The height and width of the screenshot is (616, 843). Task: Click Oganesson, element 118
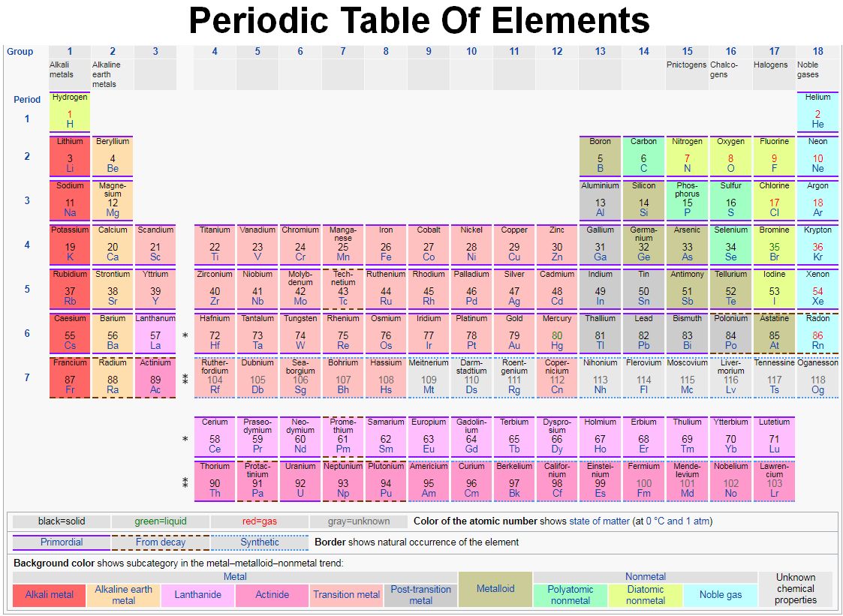point(817,377)
